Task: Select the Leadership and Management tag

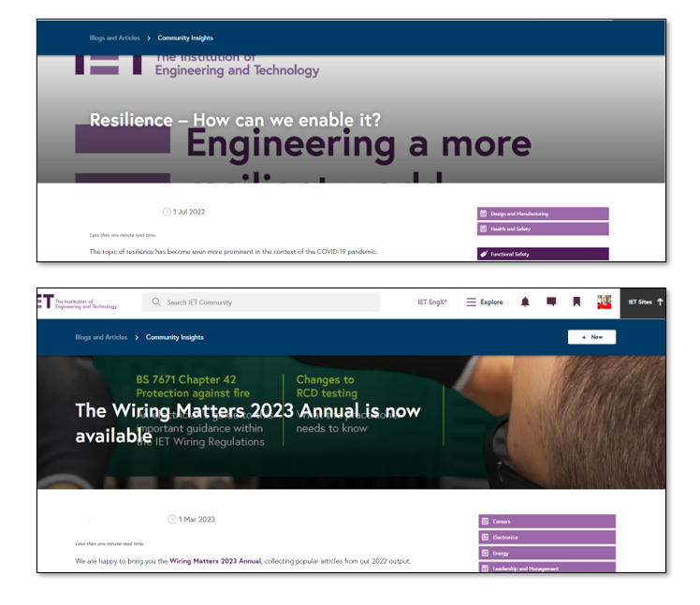Action: [x=547, y=568]
